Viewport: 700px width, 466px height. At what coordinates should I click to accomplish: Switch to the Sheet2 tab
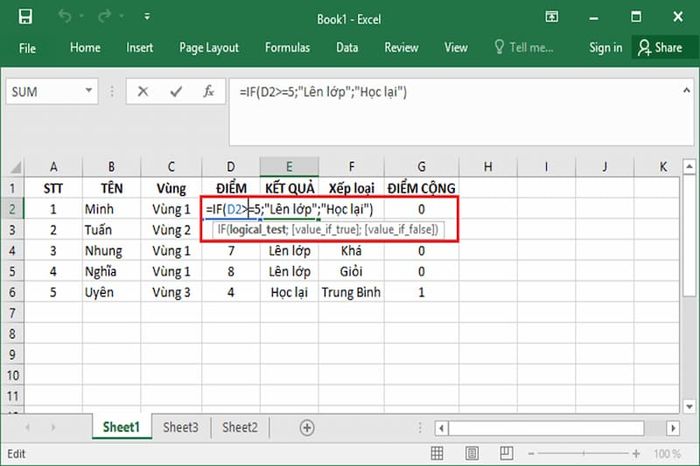tap(240, 427)
